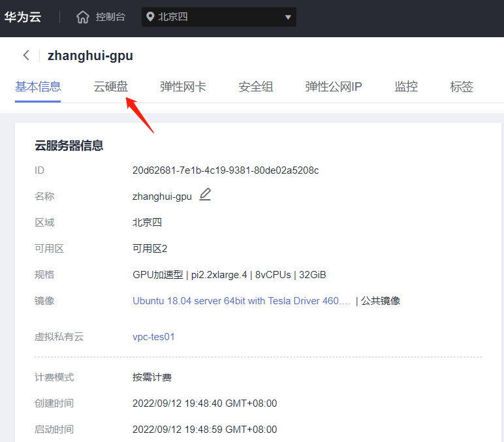The image size is (504, 442).
Task: Switch to the 弹性公网IP tab
Action: 334,87
